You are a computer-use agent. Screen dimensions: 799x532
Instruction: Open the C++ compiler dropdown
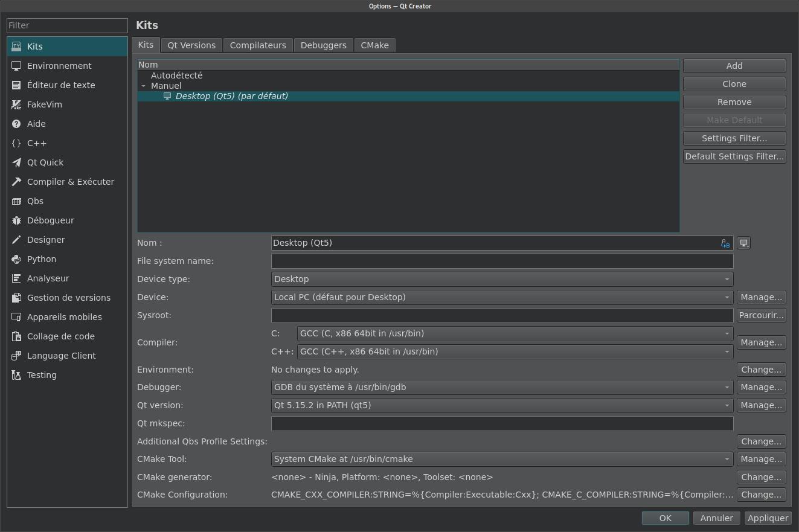pyautogui.click(x=515, y=351)
